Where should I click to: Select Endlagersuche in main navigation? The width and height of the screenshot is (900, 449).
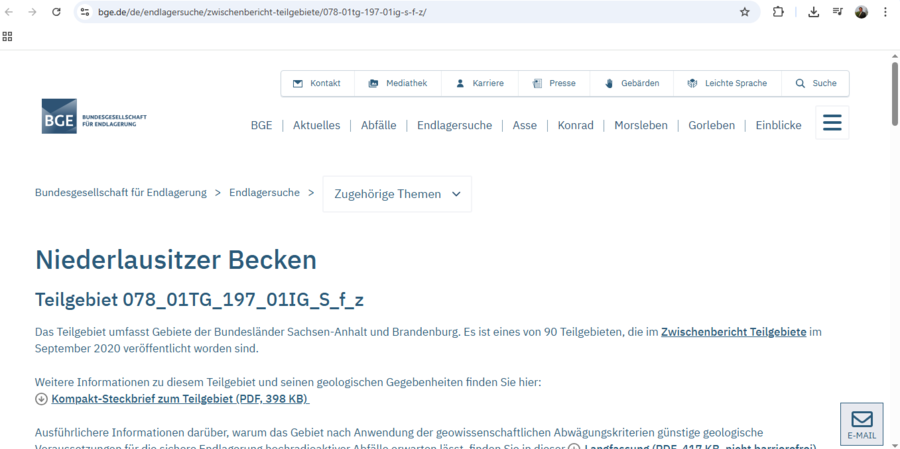(454, 125)
